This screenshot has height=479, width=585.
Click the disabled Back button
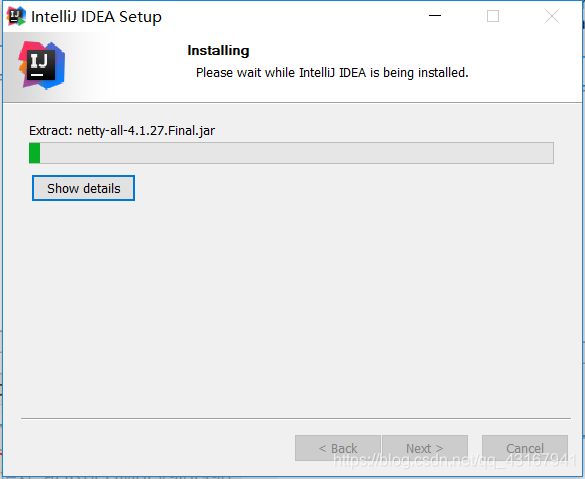[x=338, y=448]
